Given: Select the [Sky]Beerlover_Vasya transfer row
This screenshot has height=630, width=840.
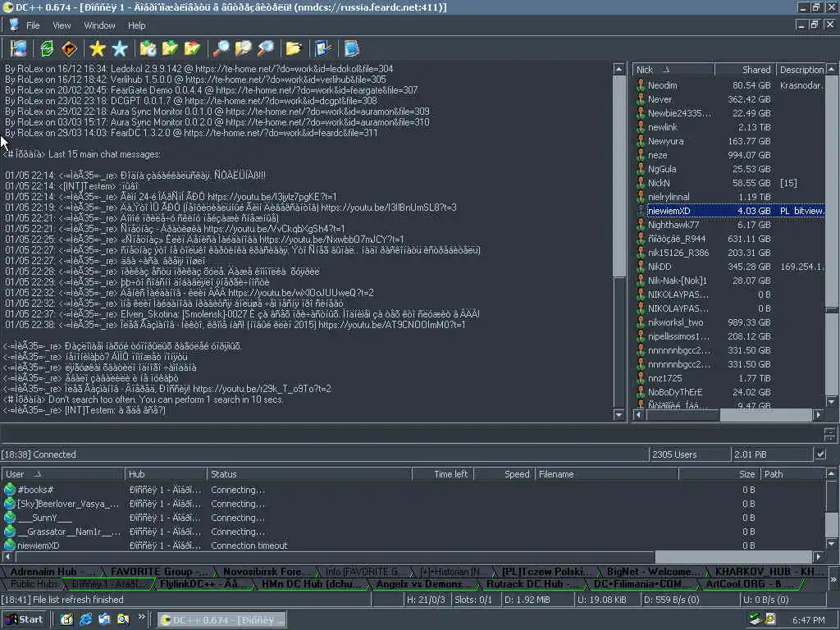Looking at the screenshot, I should tap(413, 504).
